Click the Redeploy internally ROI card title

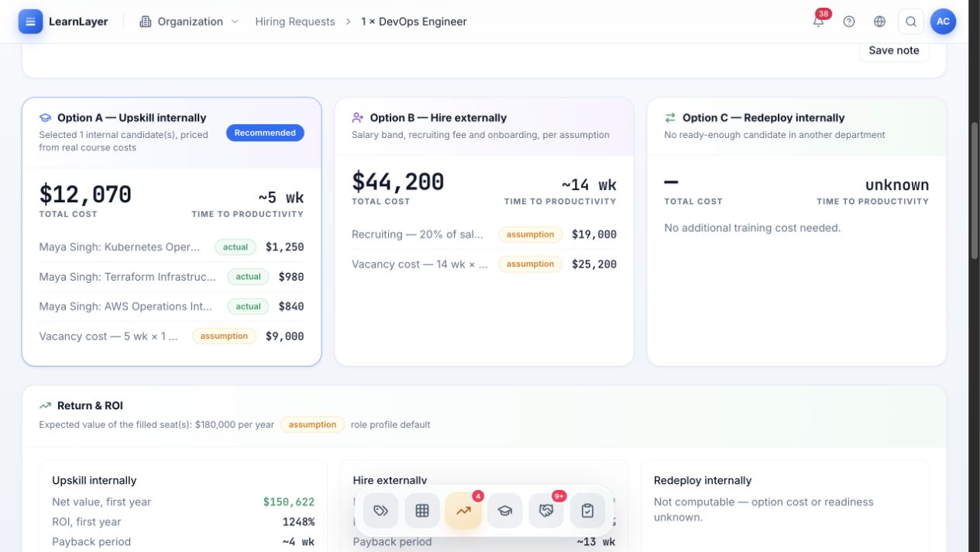tap(703, 481)
